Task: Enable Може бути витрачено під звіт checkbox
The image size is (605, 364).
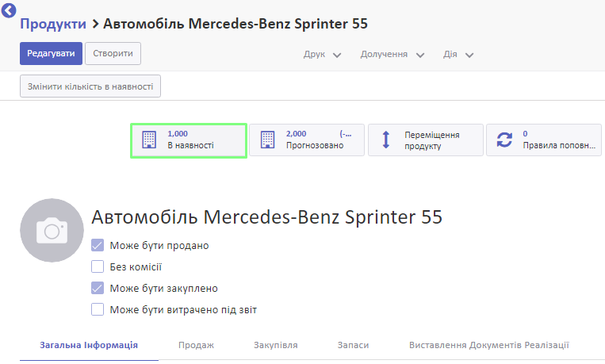Action: coord(98,309)
